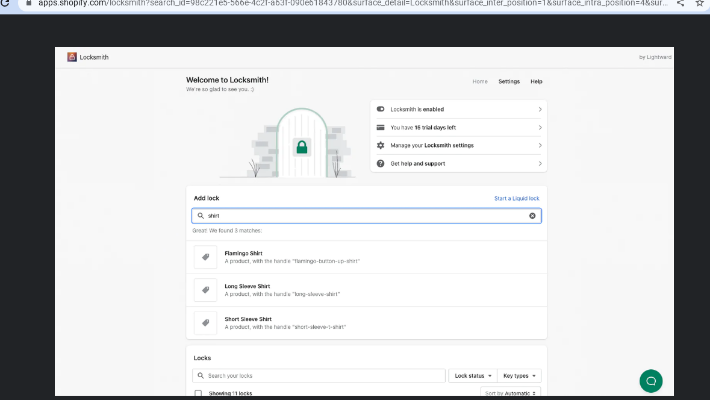Open the Key types dropdown
This screenshot has width=710, height=400.
(x=519, y=376)
